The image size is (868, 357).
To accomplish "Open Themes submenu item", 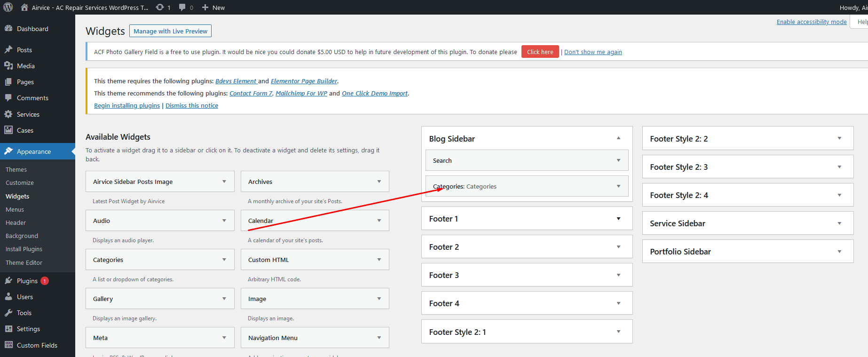I will click(x=16, y=169).
